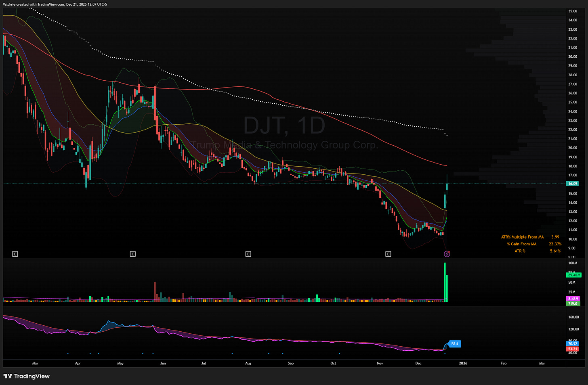
Task: Click the % Gain From MA value 22.37%
Action: [x=555, y=244]
